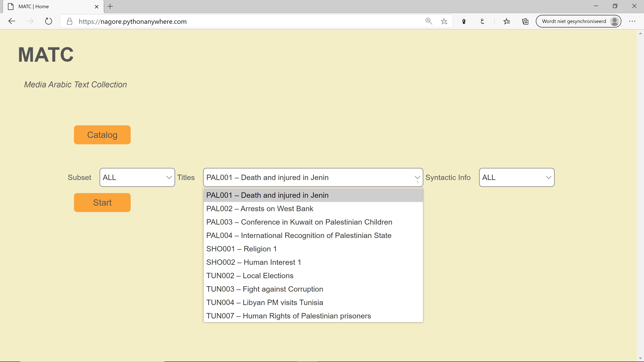Open the Collections icon
Viewport: 644px width, 362px height.
point(525,21)
